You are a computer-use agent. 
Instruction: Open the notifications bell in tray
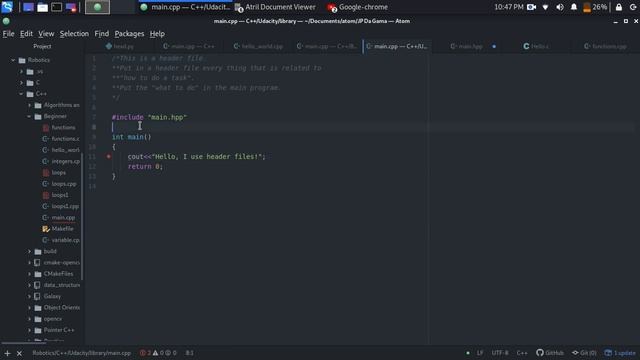tap(574, 7)
